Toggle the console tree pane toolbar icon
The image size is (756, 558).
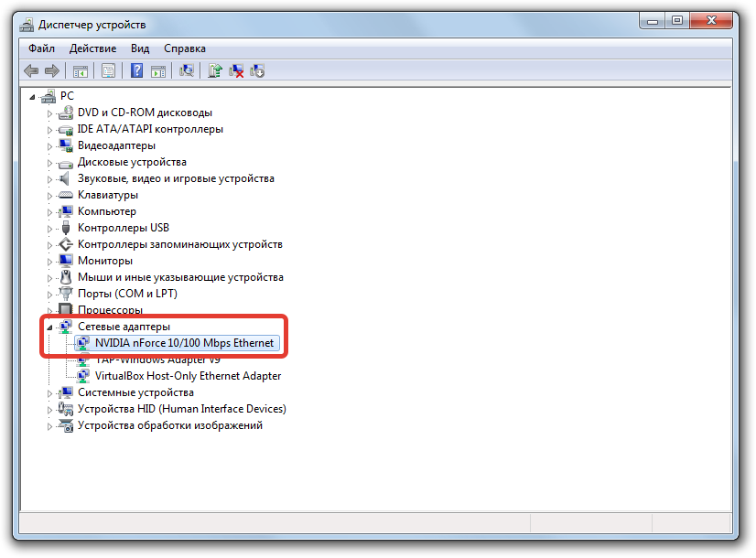(x=81, y=71)
